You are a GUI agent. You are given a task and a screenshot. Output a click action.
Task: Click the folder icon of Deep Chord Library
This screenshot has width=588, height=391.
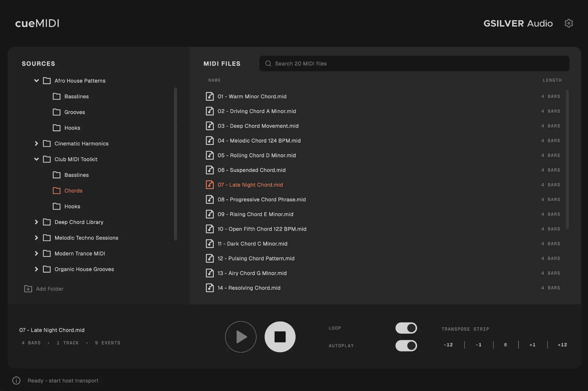(47, 222)
